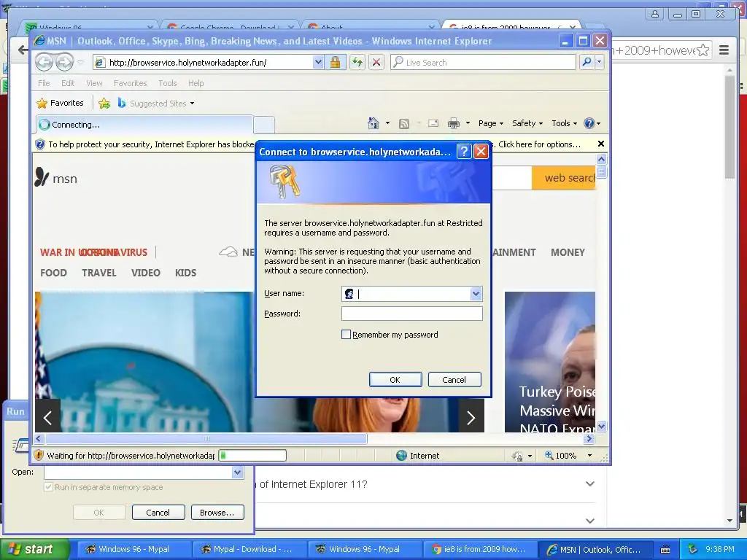Click the Internet zone globe icon
747x560 pixels.
pyautogui.click(x=402, y=456)
